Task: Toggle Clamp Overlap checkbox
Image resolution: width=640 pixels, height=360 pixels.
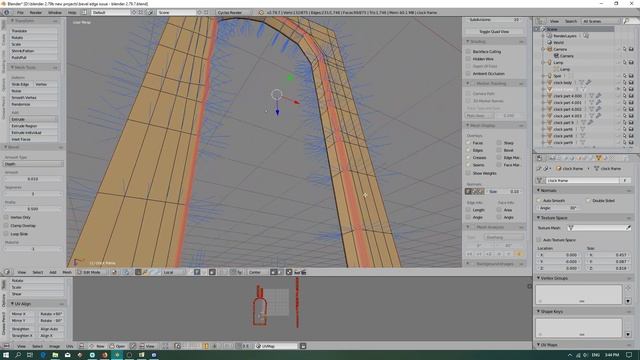Action: pos(6,225)
